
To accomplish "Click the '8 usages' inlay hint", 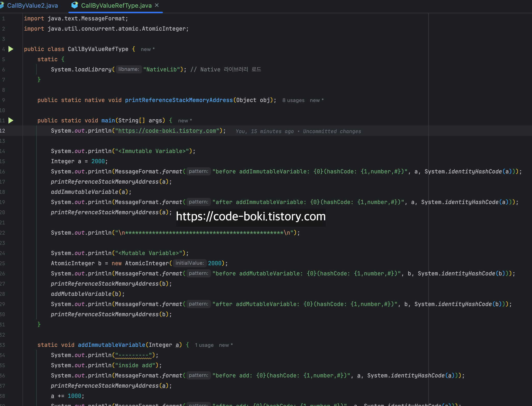I will [293, 100].
